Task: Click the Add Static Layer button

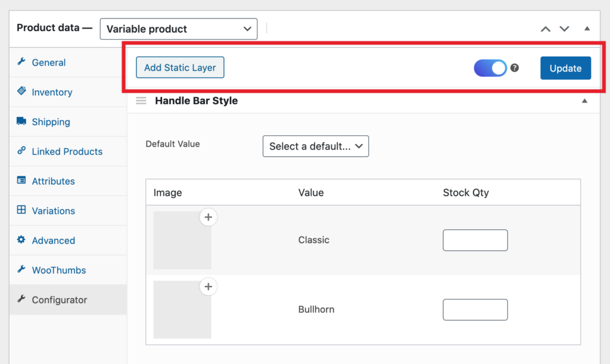Action: click(x=180, y=68)
